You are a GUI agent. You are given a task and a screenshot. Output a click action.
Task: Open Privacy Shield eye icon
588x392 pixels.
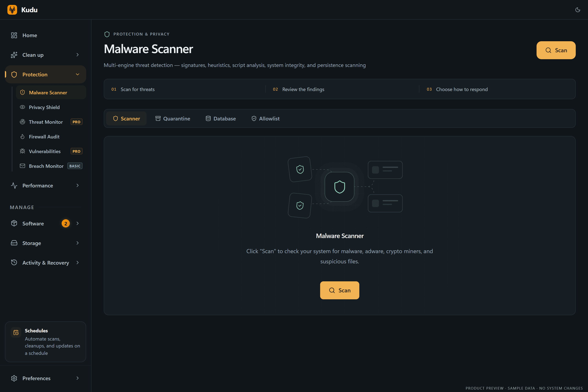point(22,107)
